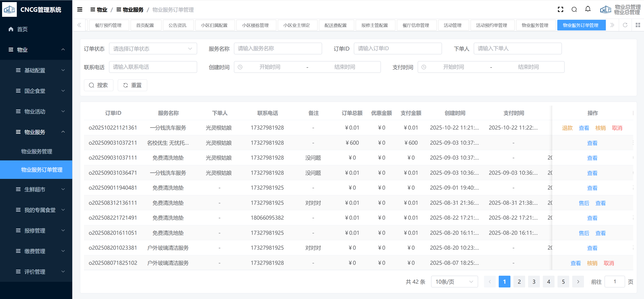Image resolution: width=644 pixels, height=299 pixels.
Task: Click the 搜索 button
Action: (98, 85)
